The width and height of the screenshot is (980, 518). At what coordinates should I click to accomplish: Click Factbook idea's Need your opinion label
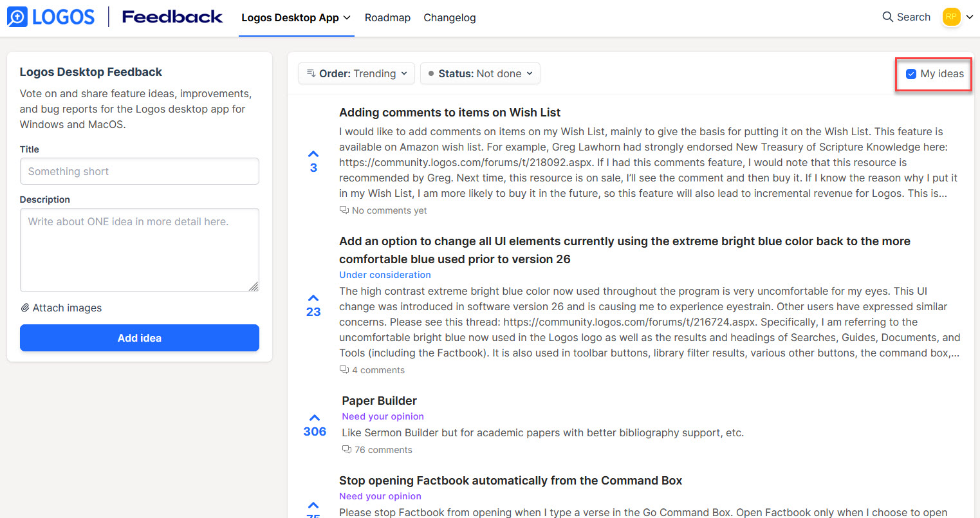(x=380, y=496)
